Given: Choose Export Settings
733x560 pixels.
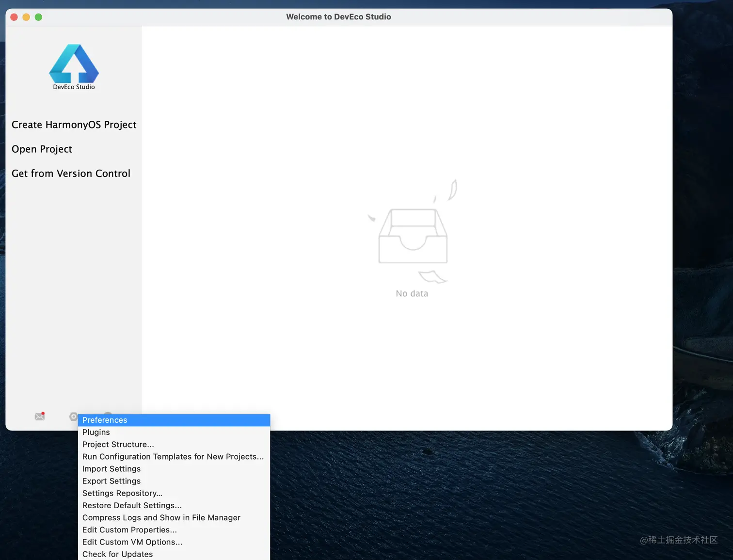Looking at the screenshot, I should click(174, 481).
